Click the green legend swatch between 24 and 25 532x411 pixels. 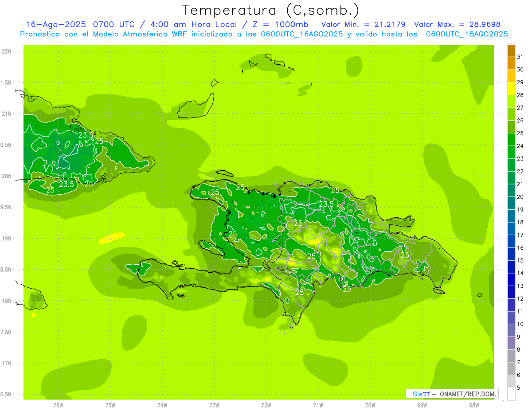tap(511, 139)
